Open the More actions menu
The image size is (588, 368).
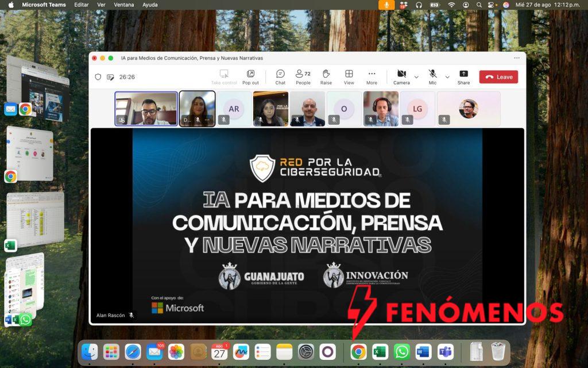click(x=372, y=76)
